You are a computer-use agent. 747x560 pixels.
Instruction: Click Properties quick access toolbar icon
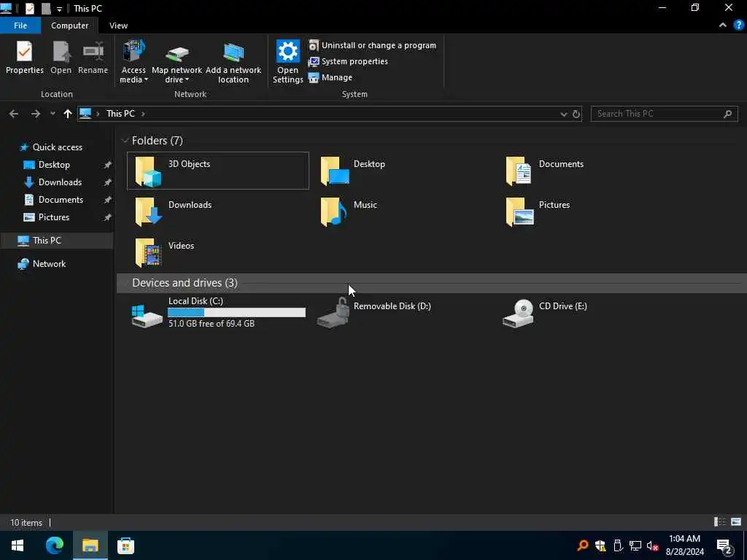(29, 9)
